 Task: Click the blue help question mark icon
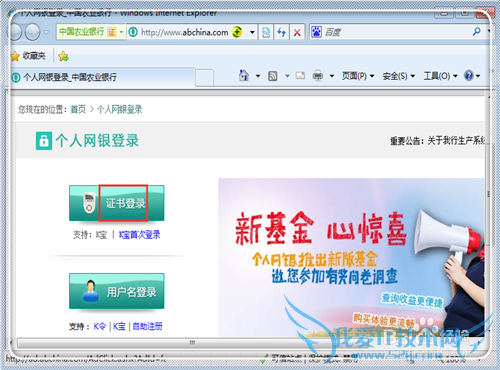click(x=469, y=76)
